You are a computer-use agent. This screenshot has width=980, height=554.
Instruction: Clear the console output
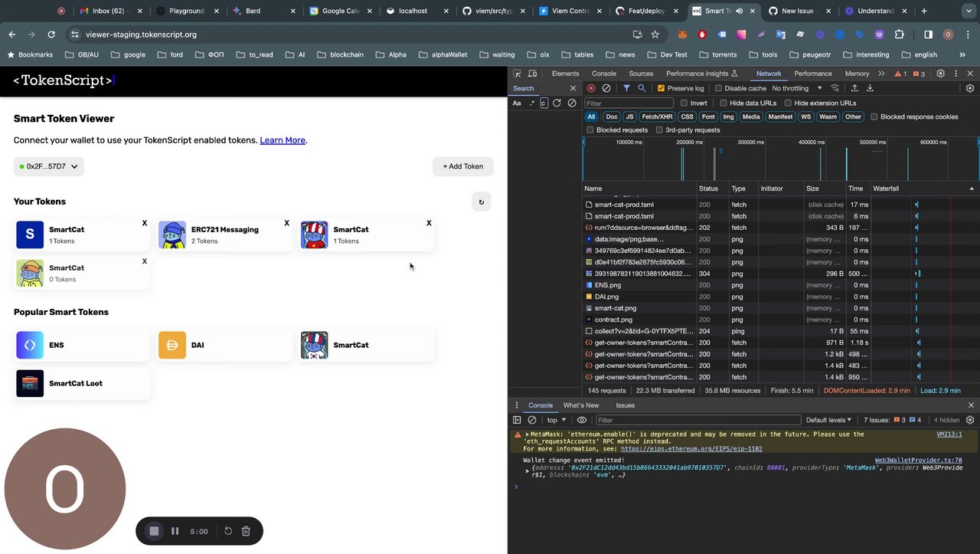[532, 420]
